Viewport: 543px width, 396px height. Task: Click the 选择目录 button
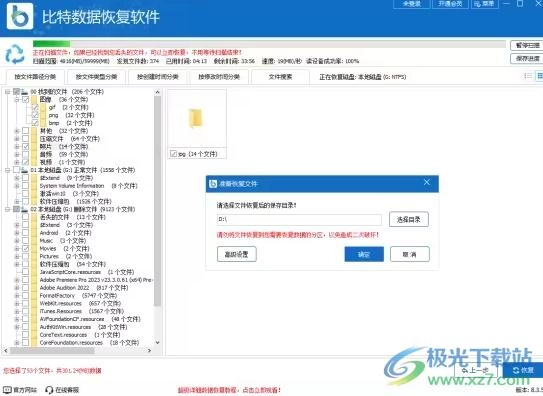coord(409,219)
